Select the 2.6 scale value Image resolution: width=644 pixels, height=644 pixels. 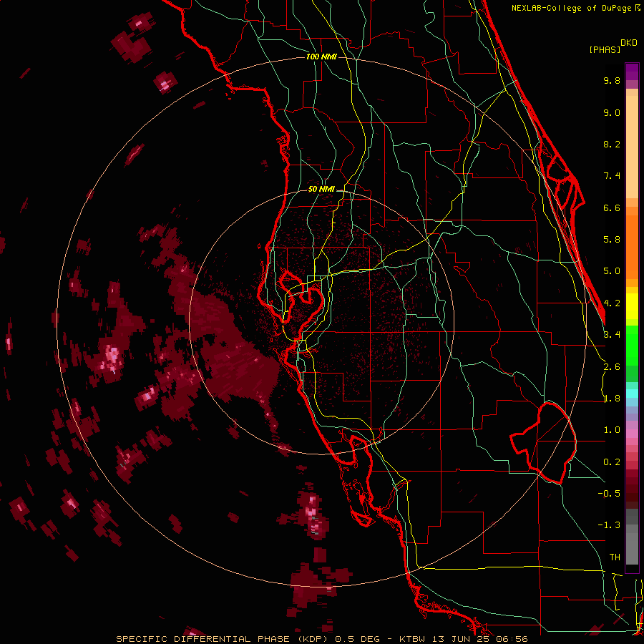click(612, 367)
